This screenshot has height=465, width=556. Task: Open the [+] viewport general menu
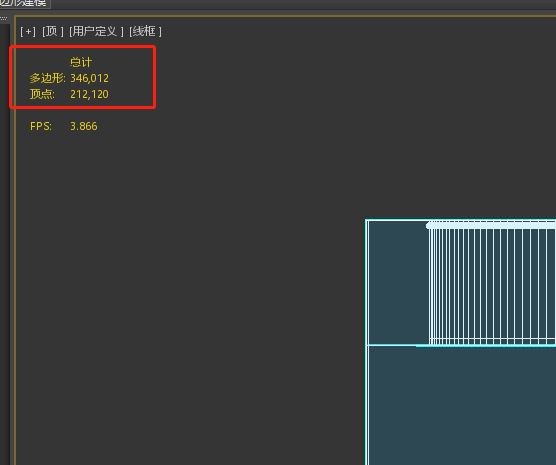(x=28, y=32)
